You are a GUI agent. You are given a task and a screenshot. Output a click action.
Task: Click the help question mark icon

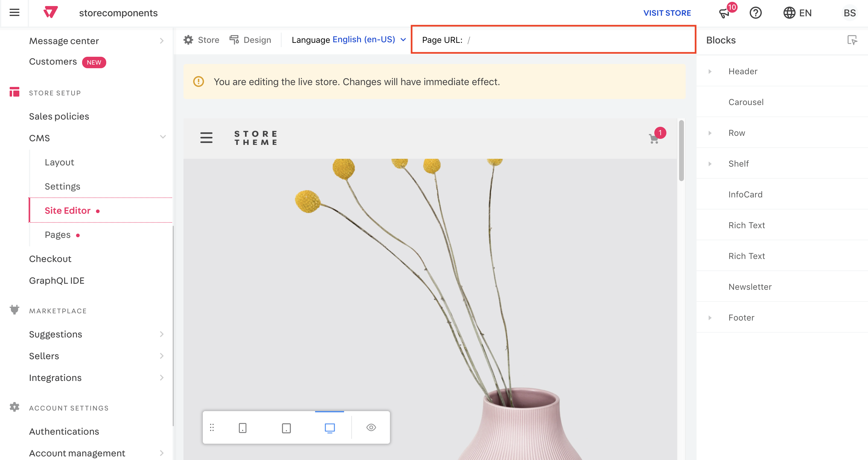(755, 13)
